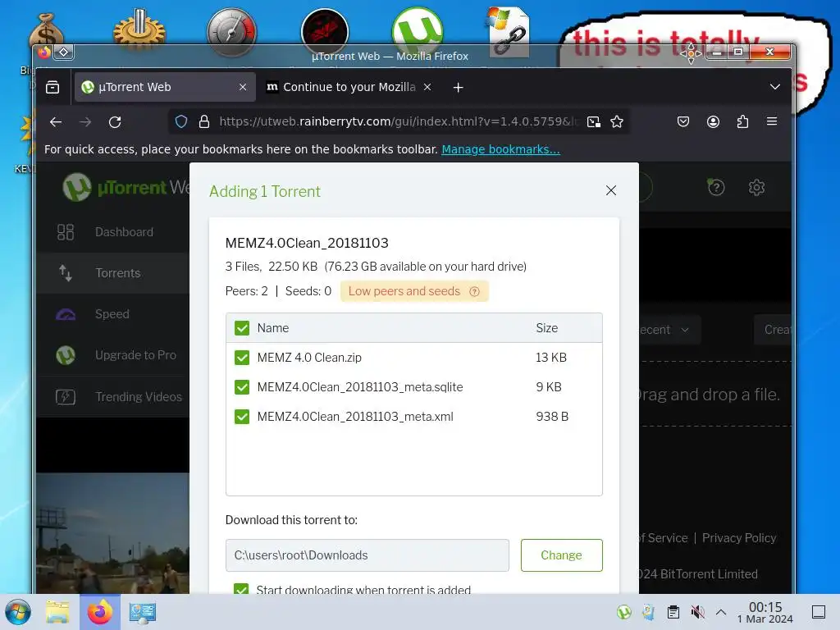This screenshot has width=840, height=630.
Task: Open the Privacy Policy link
Action: tap(739, 538)
